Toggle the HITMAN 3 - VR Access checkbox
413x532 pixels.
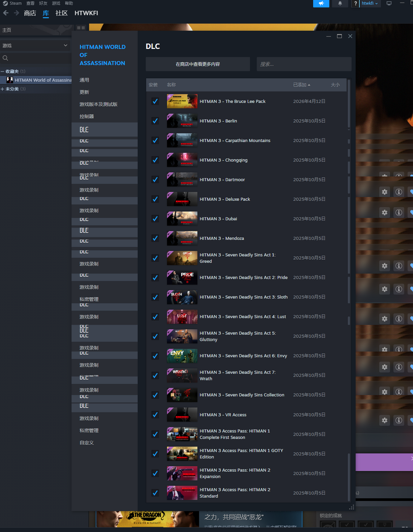(155, 415)
